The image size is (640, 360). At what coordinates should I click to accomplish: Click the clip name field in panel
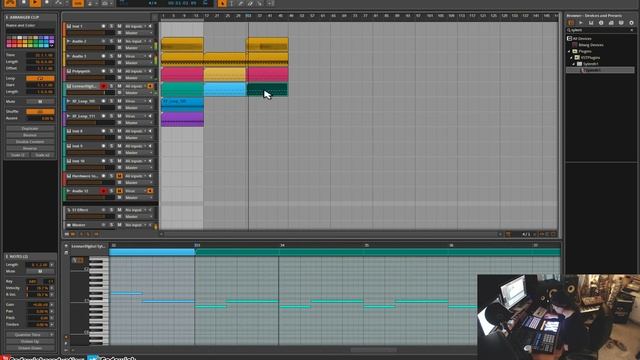pos(30,31)
